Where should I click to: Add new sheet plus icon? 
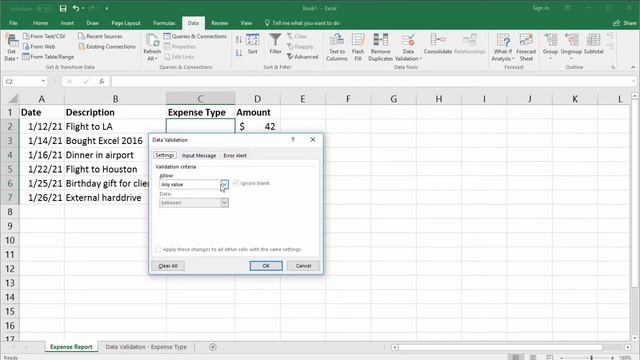213,347
